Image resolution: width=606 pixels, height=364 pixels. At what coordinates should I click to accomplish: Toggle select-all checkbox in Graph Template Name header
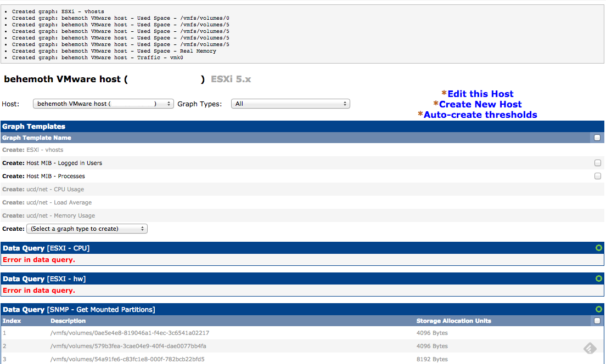[x=597, y=138]
